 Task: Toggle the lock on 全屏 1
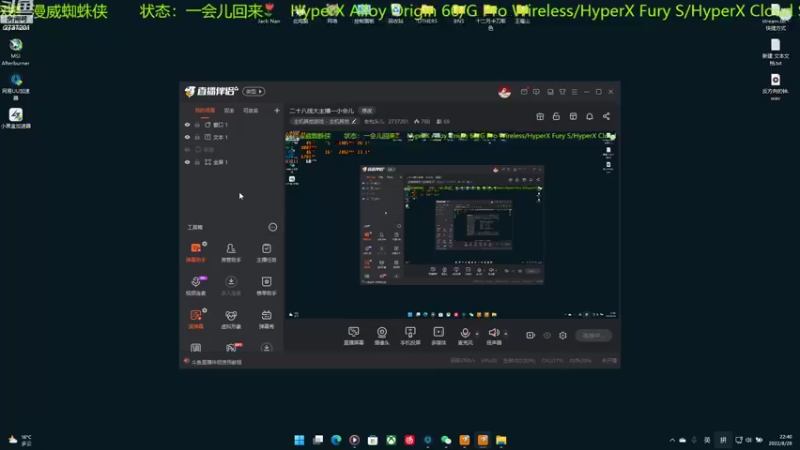(197, 162)
